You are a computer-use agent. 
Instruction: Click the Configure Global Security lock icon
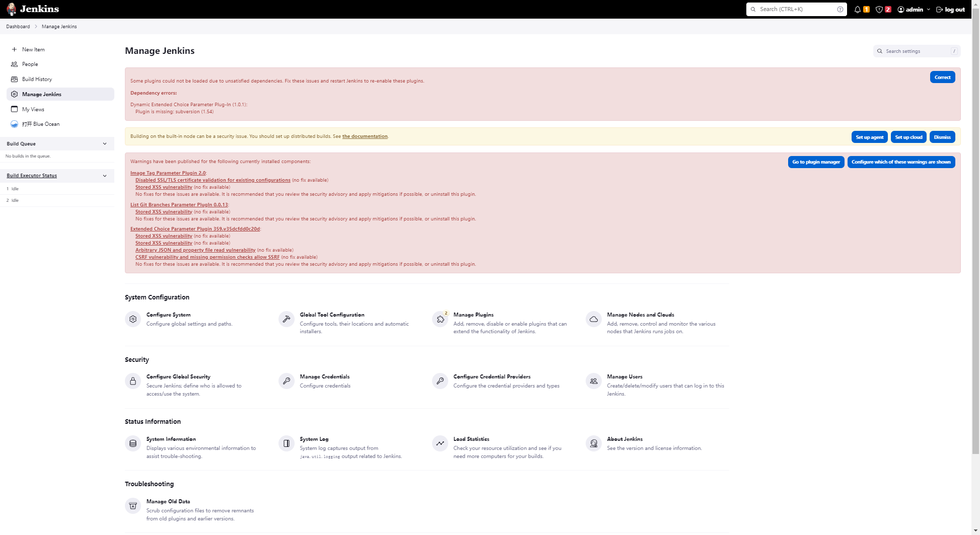pos(133,381)
